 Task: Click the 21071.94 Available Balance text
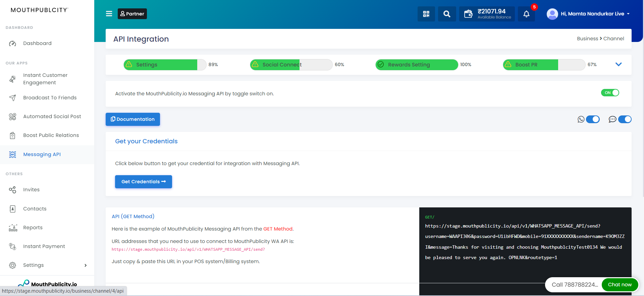(494, 14)
